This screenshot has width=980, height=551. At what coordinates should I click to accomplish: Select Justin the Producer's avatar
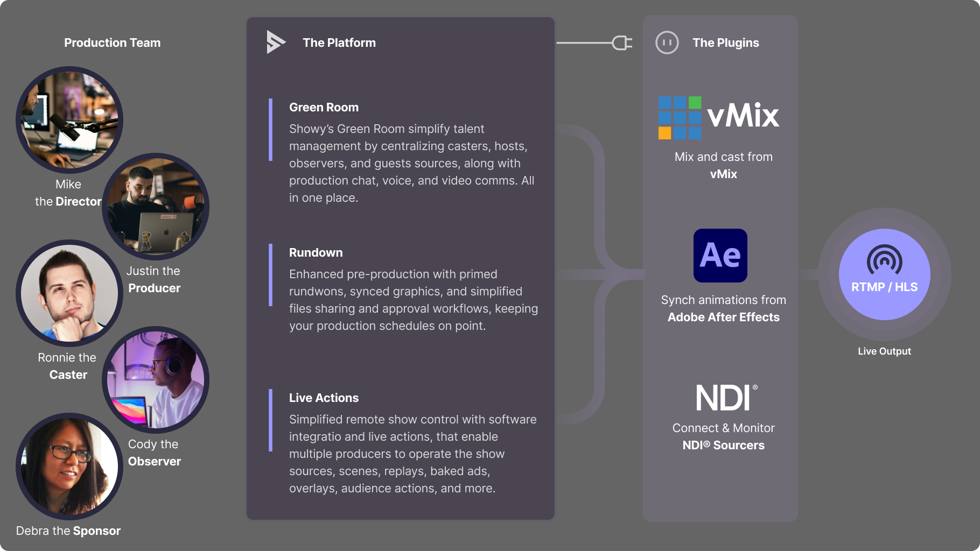click(x=156, y=207)
